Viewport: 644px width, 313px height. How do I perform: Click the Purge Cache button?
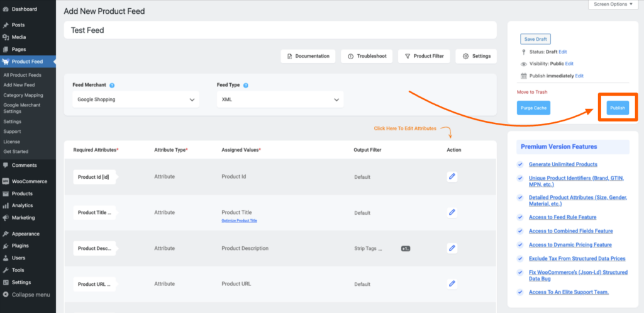click(533, 108)
